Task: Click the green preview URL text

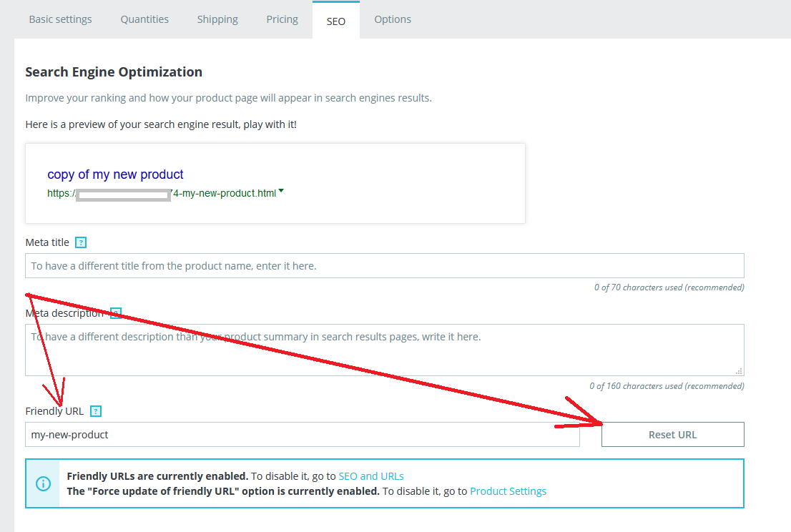Action: pos(222,193)
